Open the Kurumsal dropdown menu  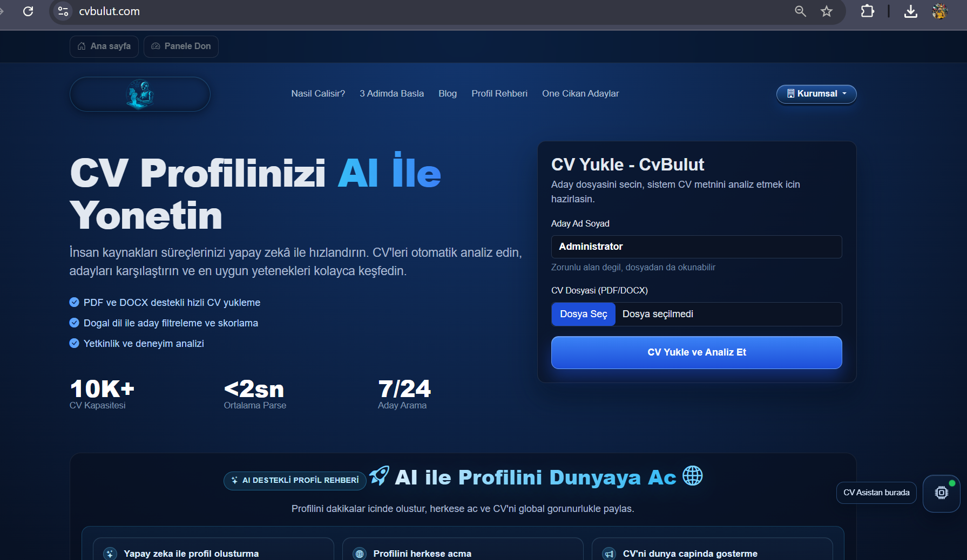coord(816,94)
